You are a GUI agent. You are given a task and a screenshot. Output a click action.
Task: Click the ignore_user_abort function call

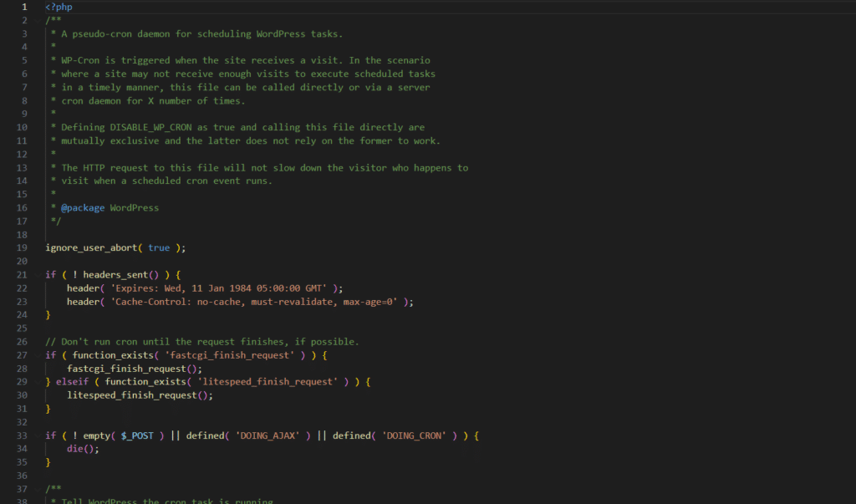pos(91,247)
